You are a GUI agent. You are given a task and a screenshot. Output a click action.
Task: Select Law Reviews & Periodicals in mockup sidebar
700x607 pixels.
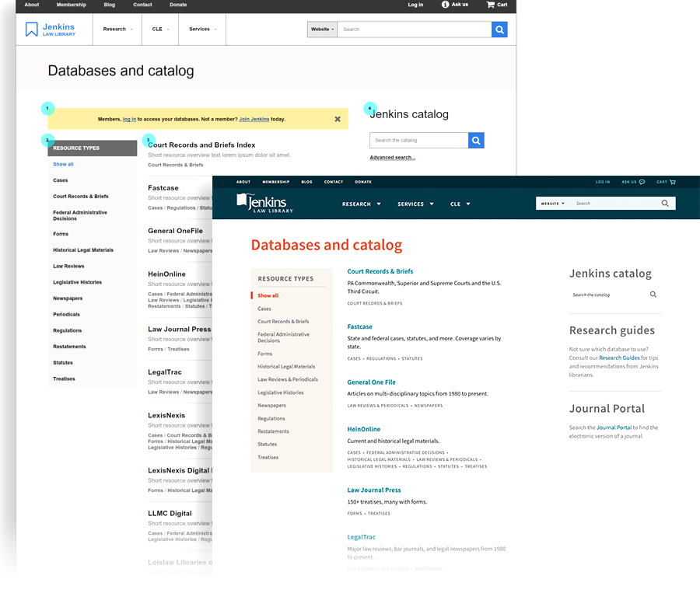click(x=288, y=379)
